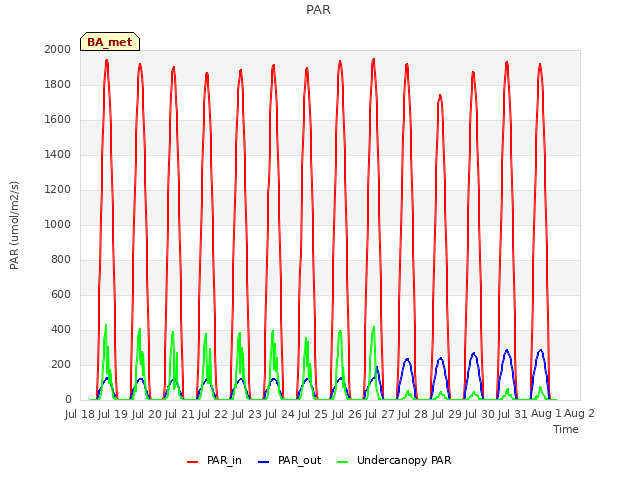Click the 600 y-axis tick label
This screenshot has height=480, width=640.
[x=61, y=294]
